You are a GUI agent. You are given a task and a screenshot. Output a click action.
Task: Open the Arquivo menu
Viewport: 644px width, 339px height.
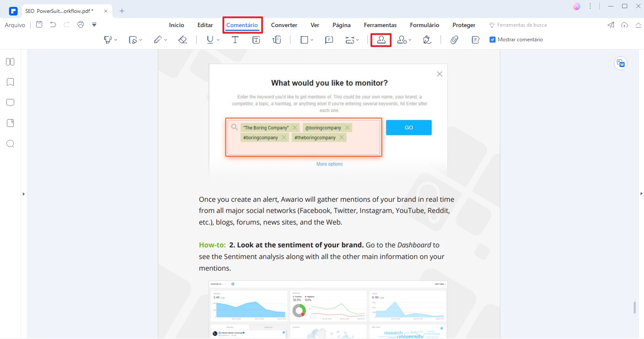click(15, 25)
